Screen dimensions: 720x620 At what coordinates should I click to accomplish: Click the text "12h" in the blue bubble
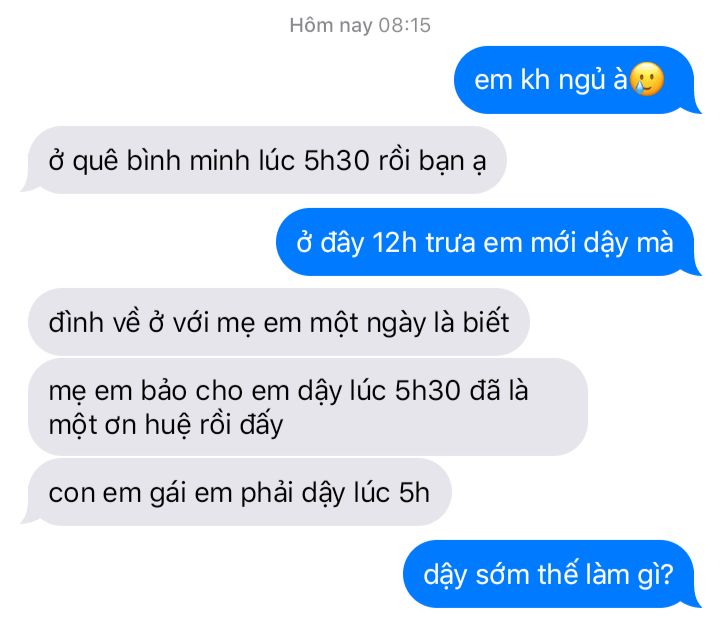[x=394, y=242]
